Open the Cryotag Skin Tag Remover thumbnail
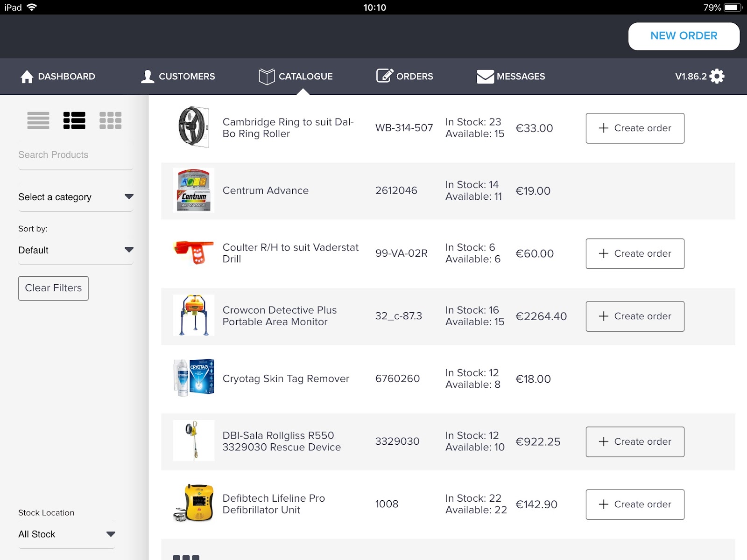747x560 pixels. 194,378
